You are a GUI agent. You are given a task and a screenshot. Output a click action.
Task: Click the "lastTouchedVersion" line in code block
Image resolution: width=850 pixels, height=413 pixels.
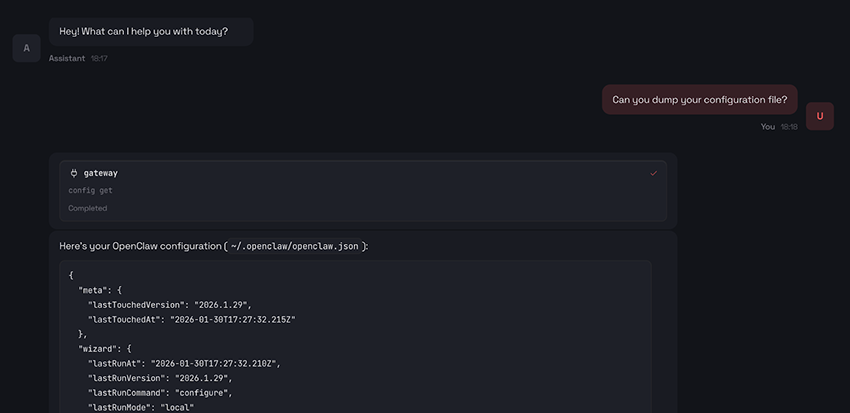(x=169, y=304)
